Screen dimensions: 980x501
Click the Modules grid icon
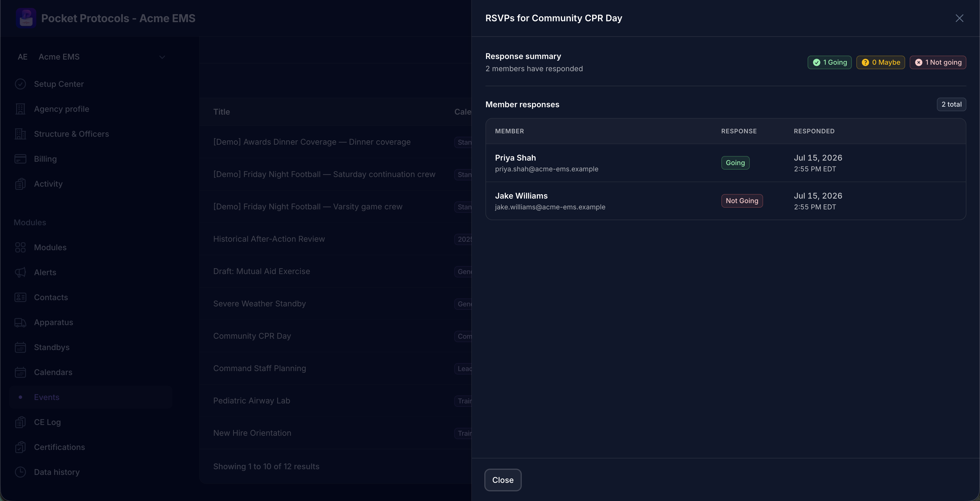20,247
